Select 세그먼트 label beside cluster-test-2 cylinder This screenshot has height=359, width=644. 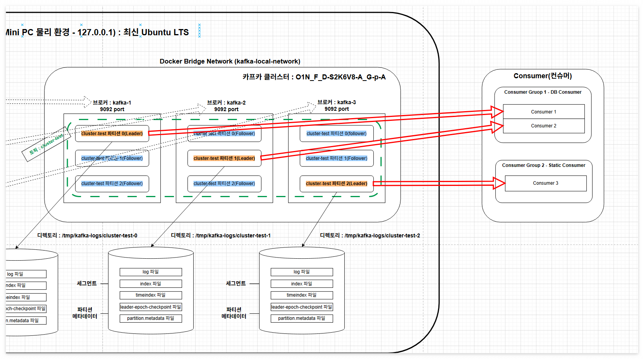[x=236, y=283]
